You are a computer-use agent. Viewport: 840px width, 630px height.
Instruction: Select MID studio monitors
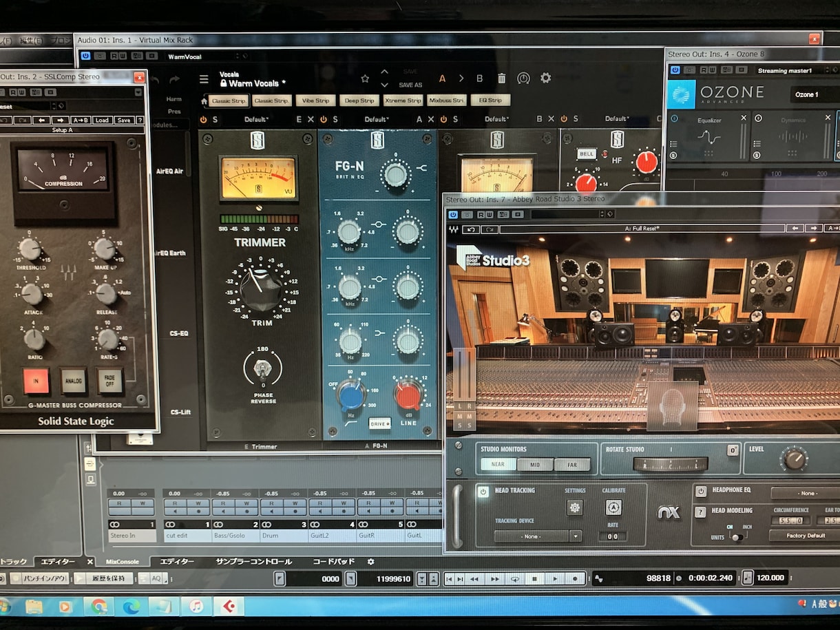click(535, 465)
